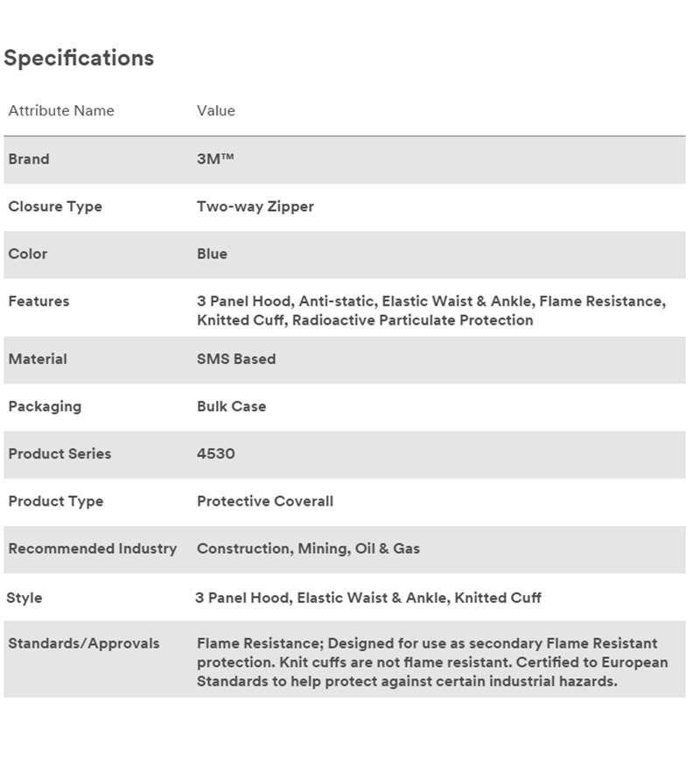Select the Packaging attribute label

pos(45,406)
